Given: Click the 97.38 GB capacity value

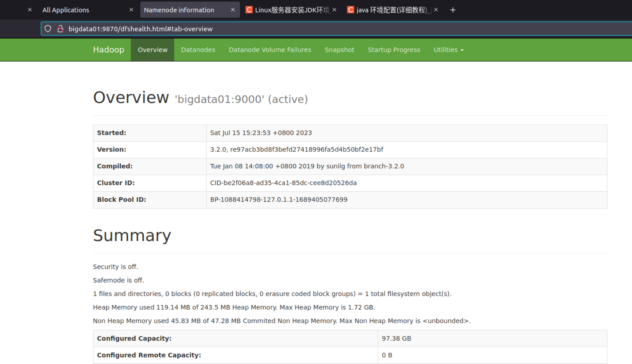Looking at the screenshot, I should [x=396, y=338].
